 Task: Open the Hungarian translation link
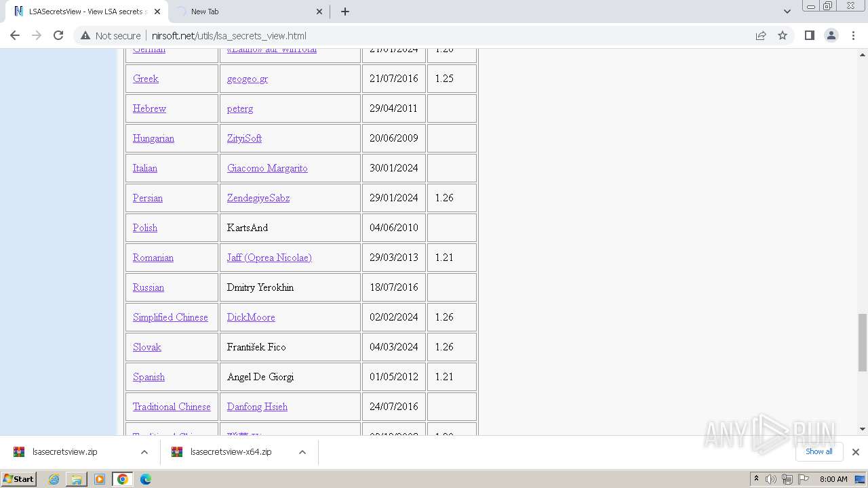point(153,138)
